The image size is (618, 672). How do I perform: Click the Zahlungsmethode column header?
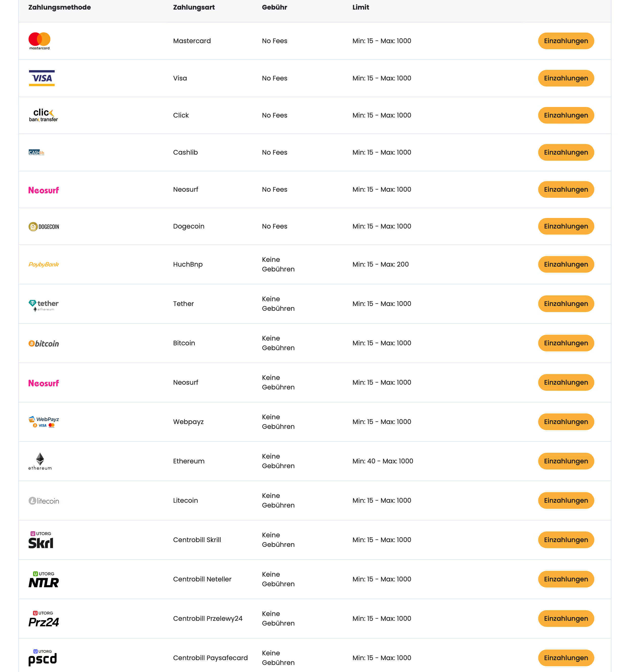coord(60,7)
